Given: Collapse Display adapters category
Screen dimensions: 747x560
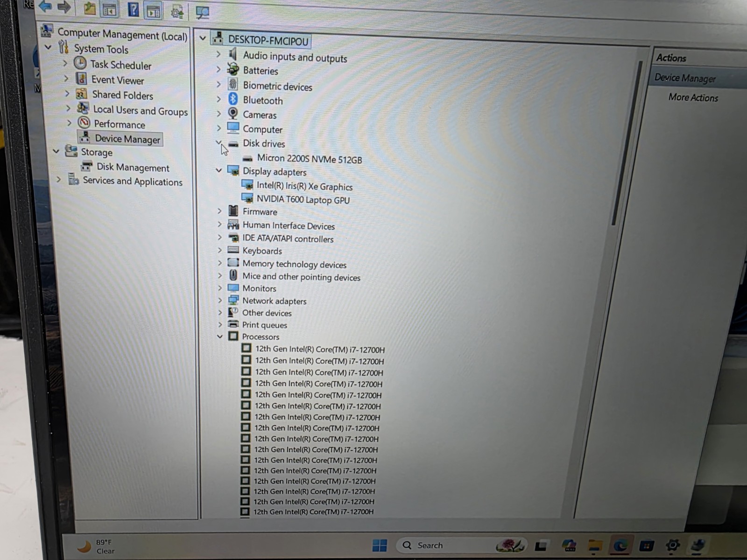Looking at the screenshot, I should coord(218,170).
